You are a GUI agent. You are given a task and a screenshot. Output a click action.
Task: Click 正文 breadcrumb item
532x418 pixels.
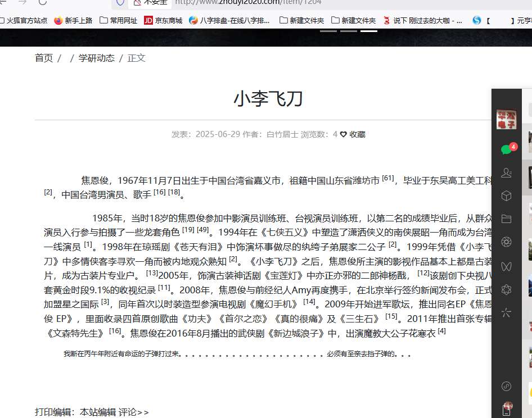[x=137, y=58]
